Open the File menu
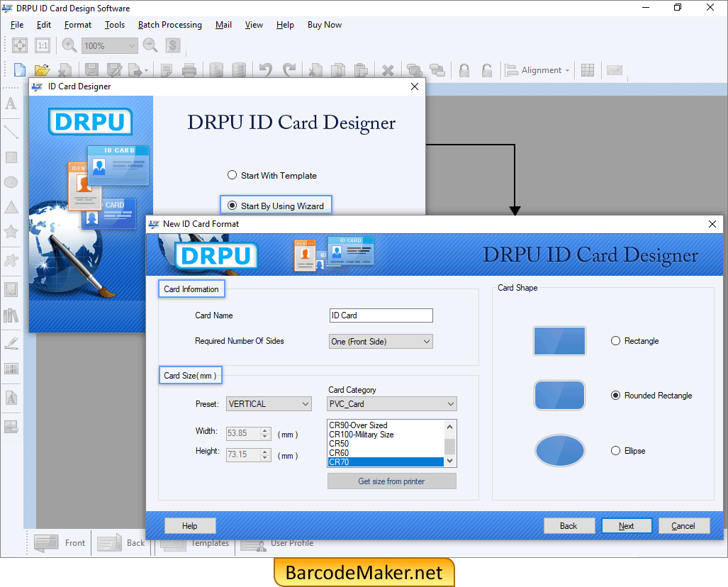This screenshot has width=728, height=587. [x=17, y=25]
